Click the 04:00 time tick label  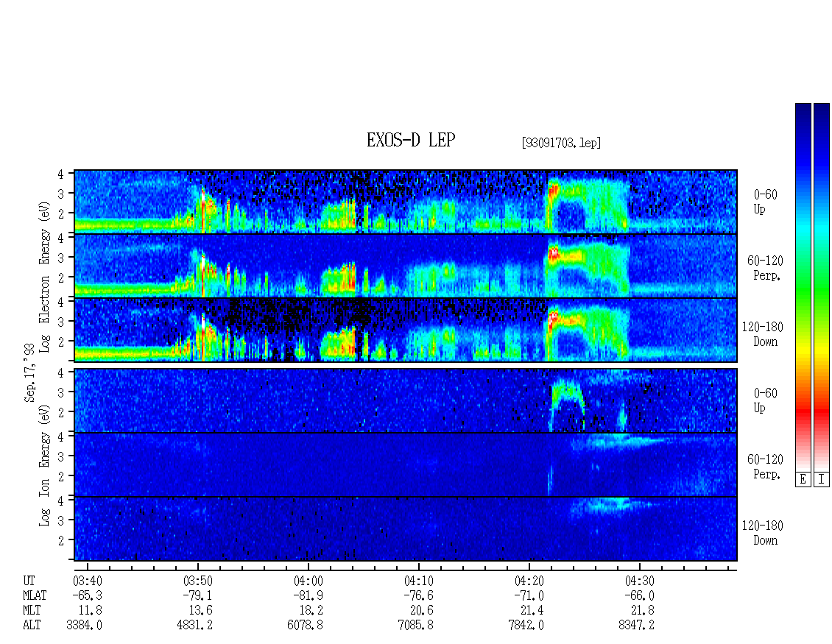click(309, 581)
